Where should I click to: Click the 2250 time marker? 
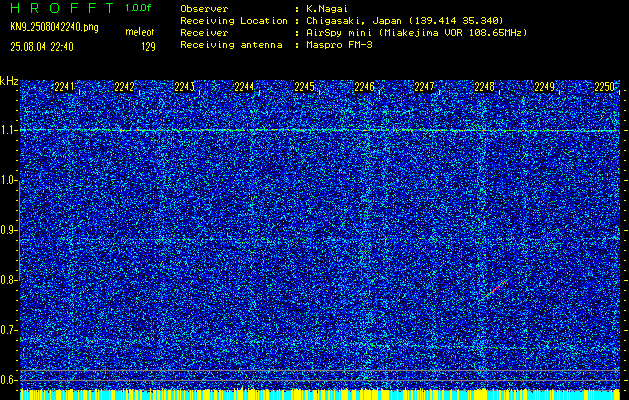[x=604, y=87]
